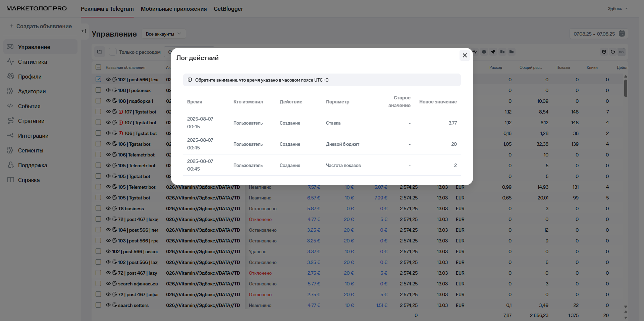Click the remove-folder icon in the toolbar

[511, 52]
